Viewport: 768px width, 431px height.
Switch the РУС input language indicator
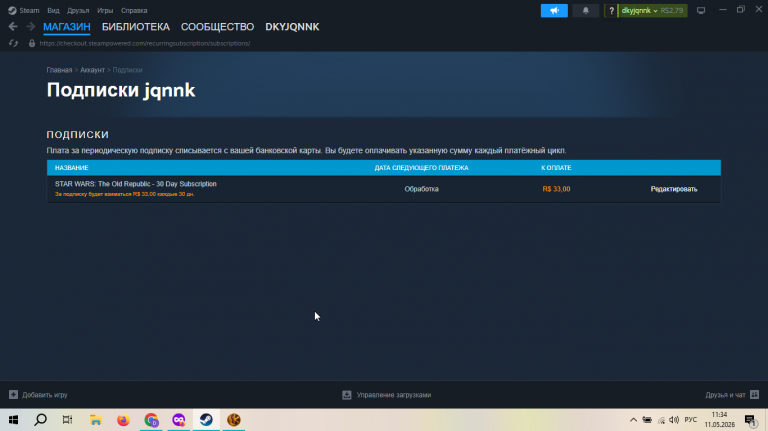pyautogui.click(x=691, y=420)
